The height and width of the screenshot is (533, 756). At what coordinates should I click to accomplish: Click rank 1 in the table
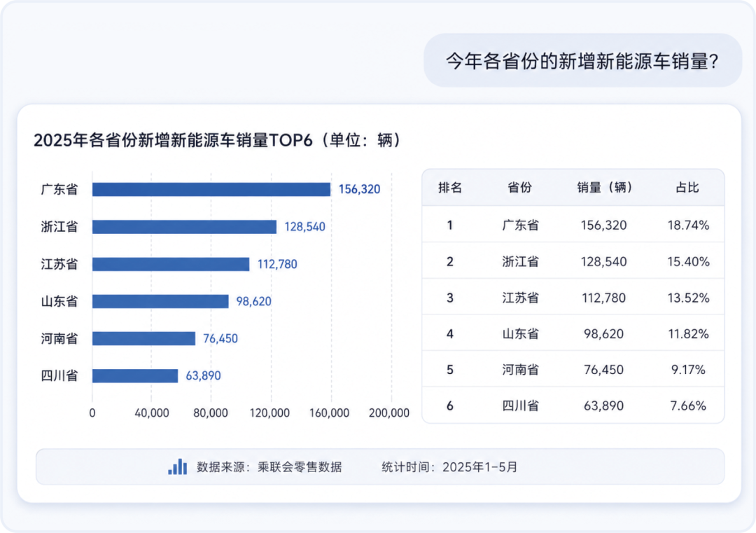(450, 225)
